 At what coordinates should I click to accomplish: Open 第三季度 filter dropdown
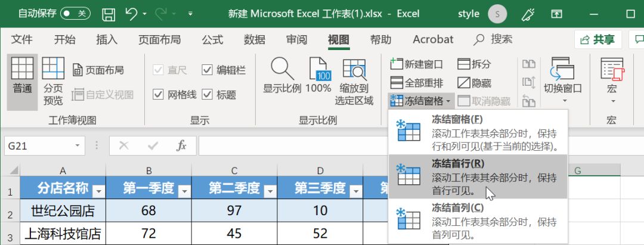357,191
